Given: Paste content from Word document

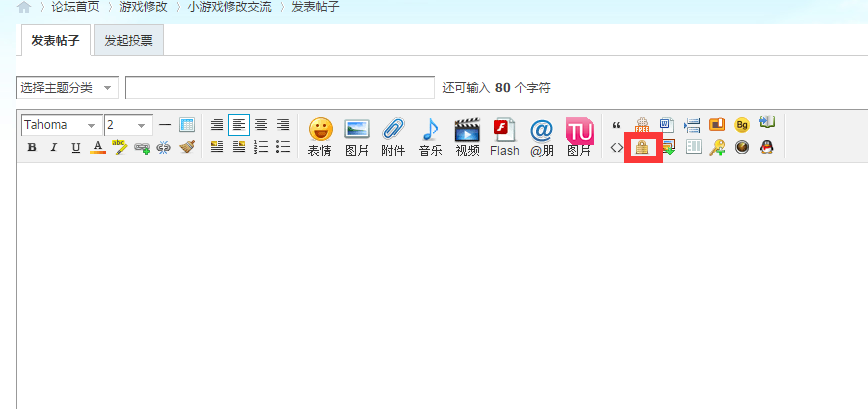Looking at the screenshot, I should [666, 125].
